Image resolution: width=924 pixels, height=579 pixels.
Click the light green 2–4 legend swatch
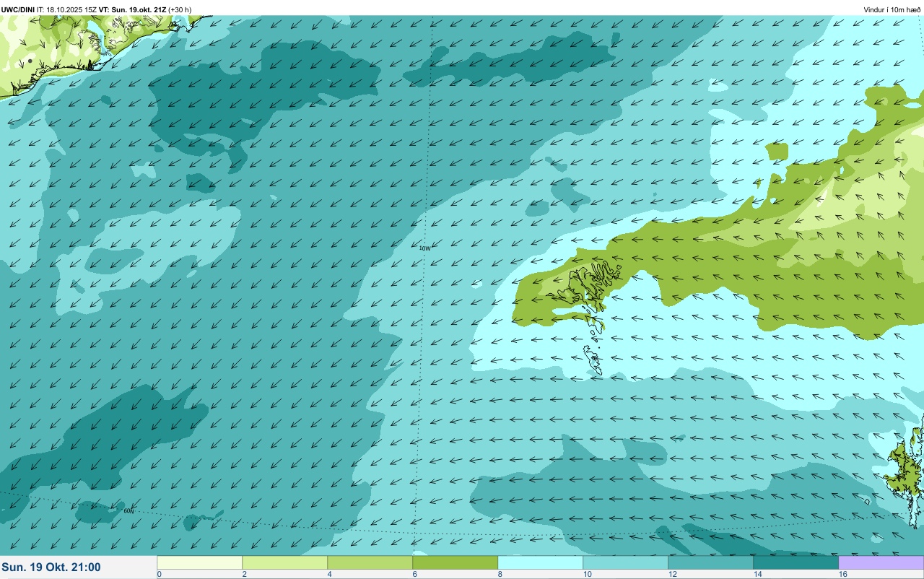[285, 562]
